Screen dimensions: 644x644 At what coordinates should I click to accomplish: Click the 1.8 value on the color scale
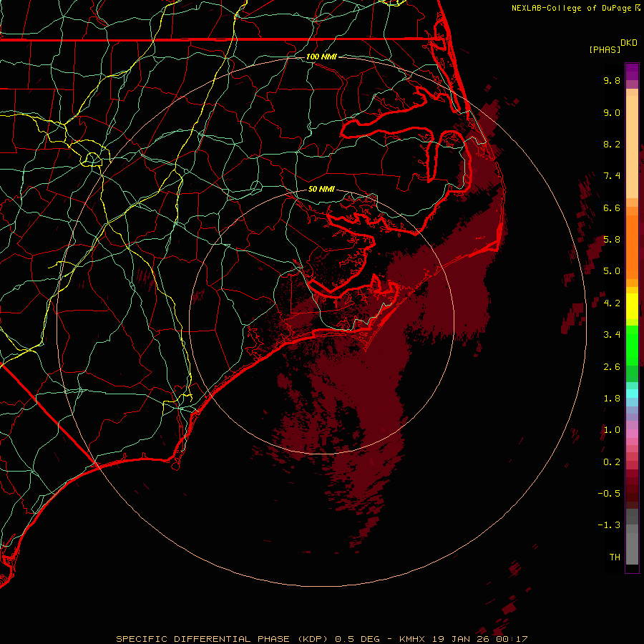612,399
